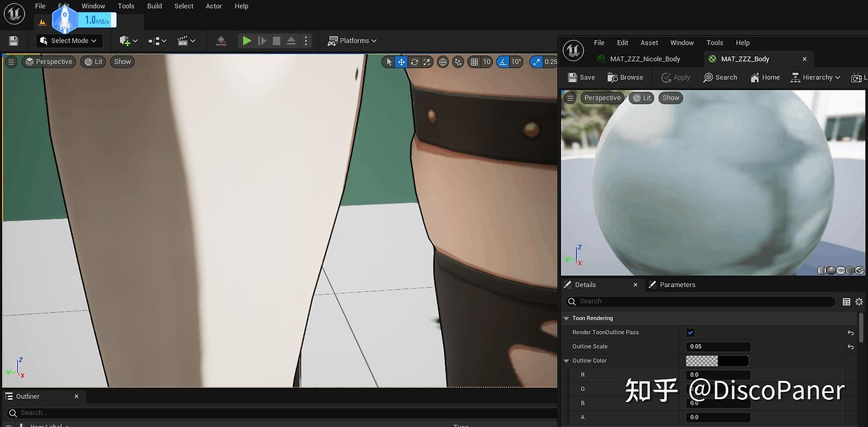The height and width of the screenshot is (427, 868).
Task: Select the scale gizmo tool
Action: pyautogui.click(x=427, y=62)
